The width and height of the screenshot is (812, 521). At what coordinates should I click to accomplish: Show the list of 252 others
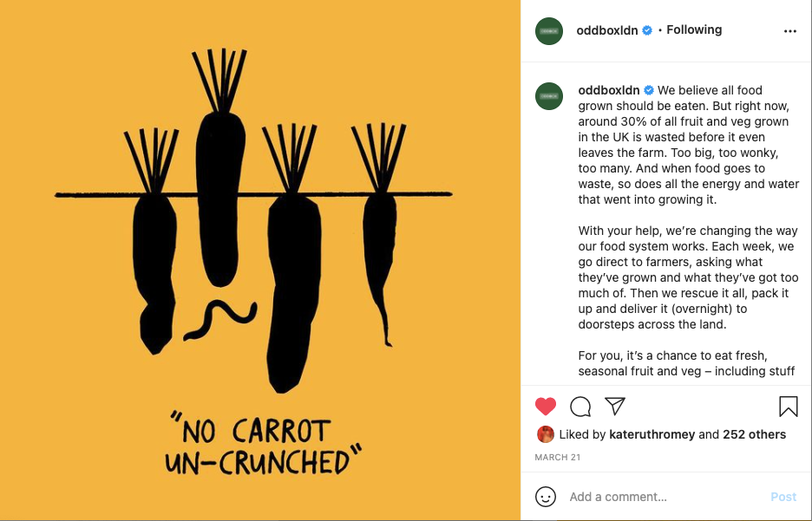pyautogui.click(x=755, y=434)
